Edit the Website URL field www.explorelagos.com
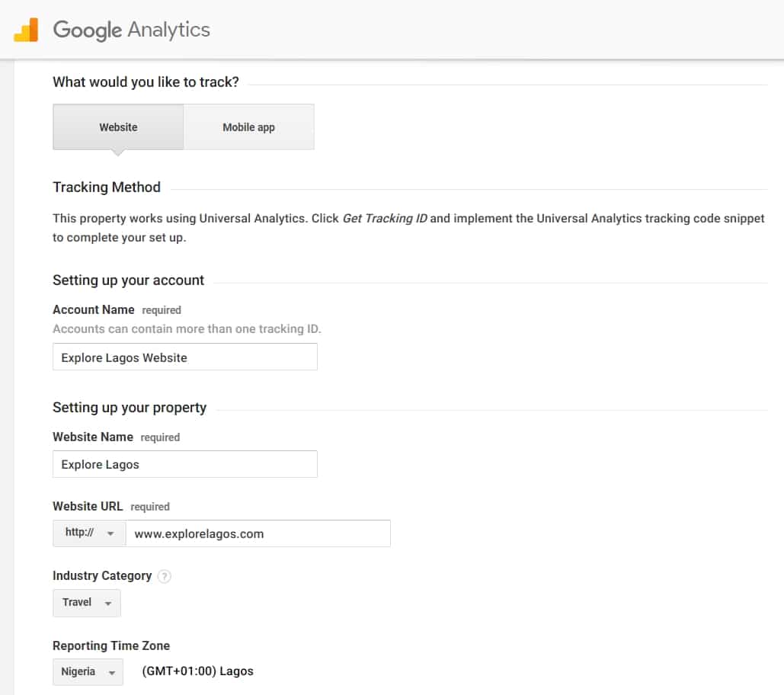The height and width of the screenshot is (695, 784). (258, 533)
